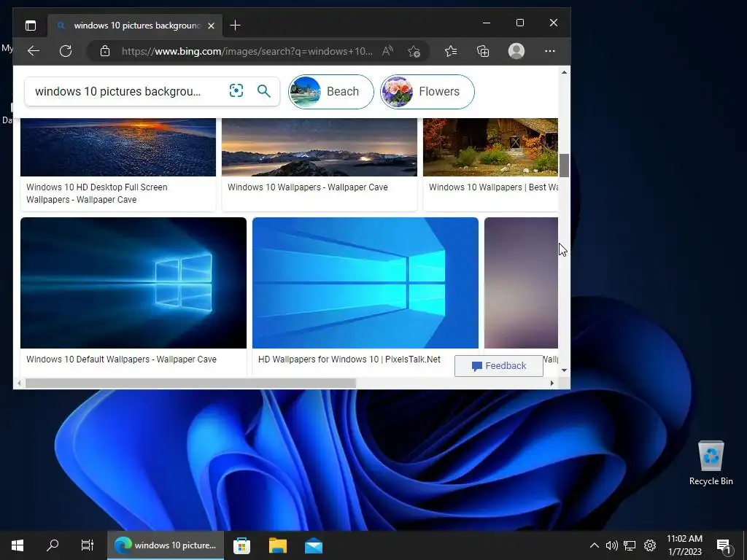Open the autumn cabin wallpaper thumbnail
Screen dimensions: 747x560
point(491,147)
